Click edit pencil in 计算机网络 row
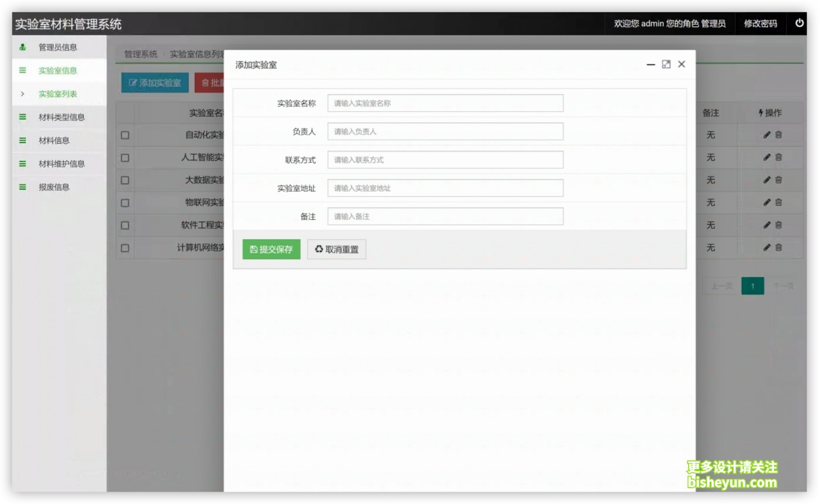Viewport: 819px width, 504px height. 767,247
